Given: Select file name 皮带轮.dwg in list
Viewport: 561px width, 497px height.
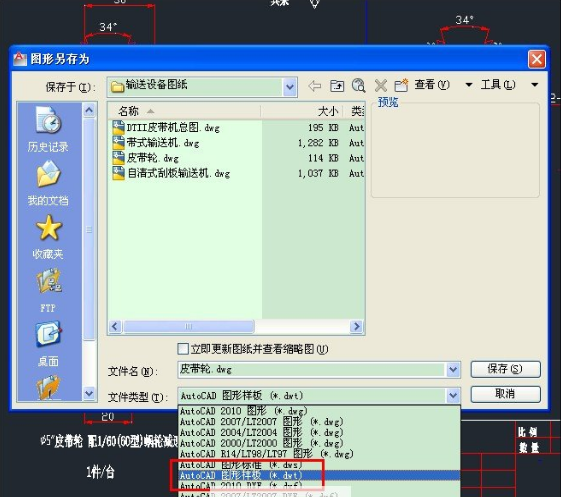Looking at the screenshot, I should tap(153, 158).
